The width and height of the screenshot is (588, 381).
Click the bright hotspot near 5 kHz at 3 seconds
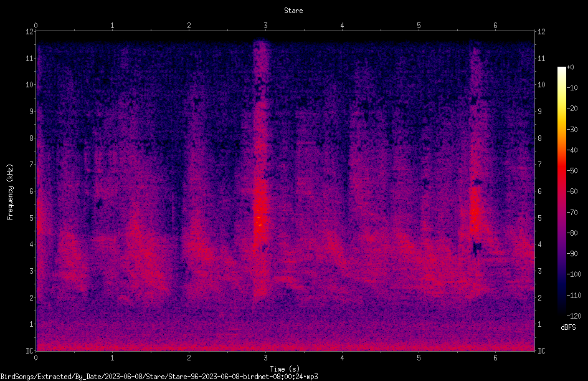click(259, 221)
